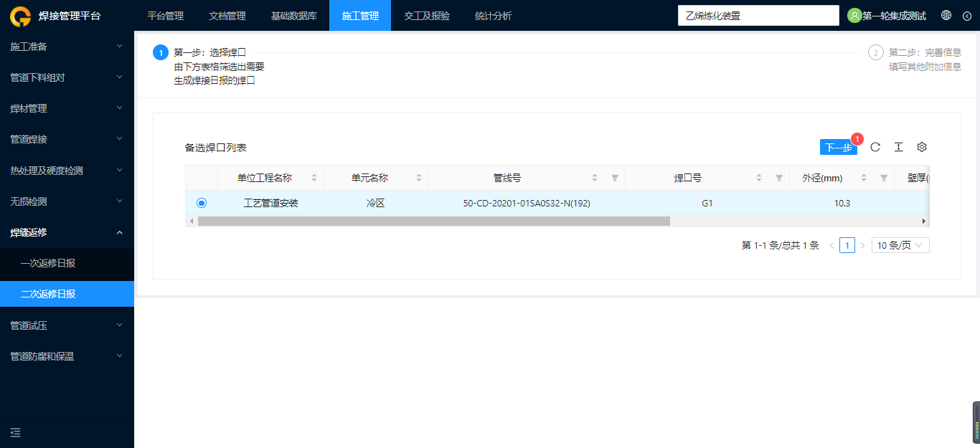Click the 下一步 button
980x448 pixels.
pos(839,147)
